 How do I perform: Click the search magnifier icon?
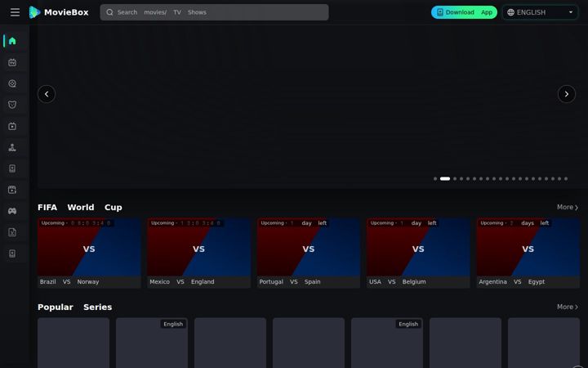(x=109, y=12)
